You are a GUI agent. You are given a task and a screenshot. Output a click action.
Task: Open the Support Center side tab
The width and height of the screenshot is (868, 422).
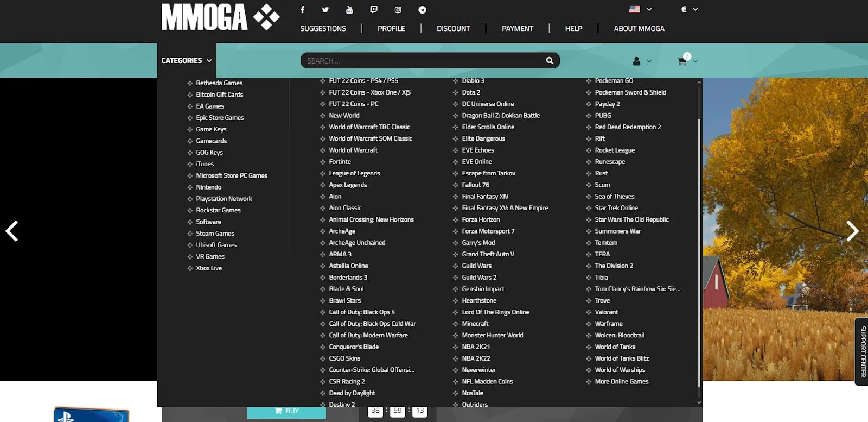(x=862, y=351)
